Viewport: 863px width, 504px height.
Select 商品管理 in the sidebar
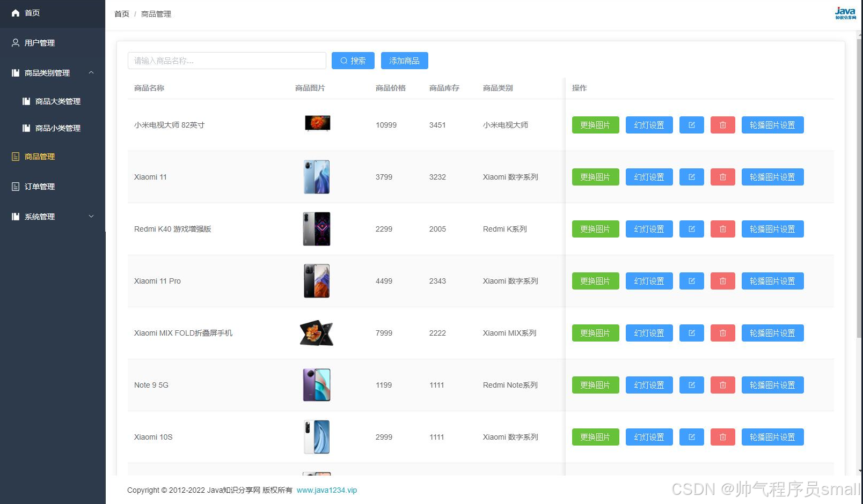tap(53, 157)
